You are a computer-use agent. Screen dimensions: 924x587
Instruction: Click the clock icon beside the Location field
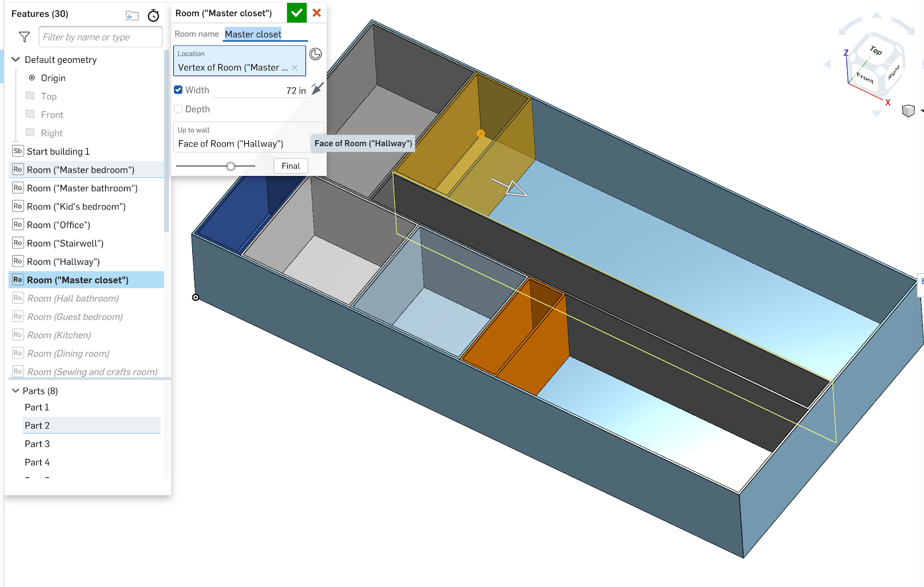pos(315,54)
